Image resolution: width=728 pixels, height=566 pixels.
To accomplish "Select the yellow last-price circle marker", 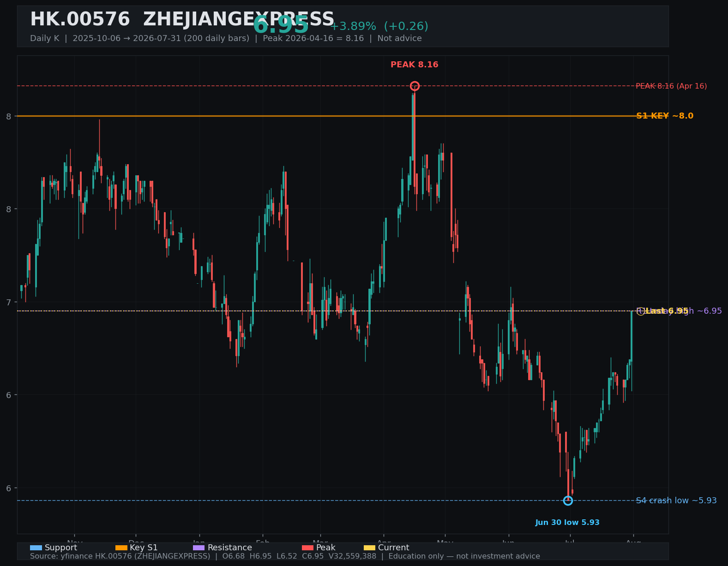I will click(x=641, y=311).
